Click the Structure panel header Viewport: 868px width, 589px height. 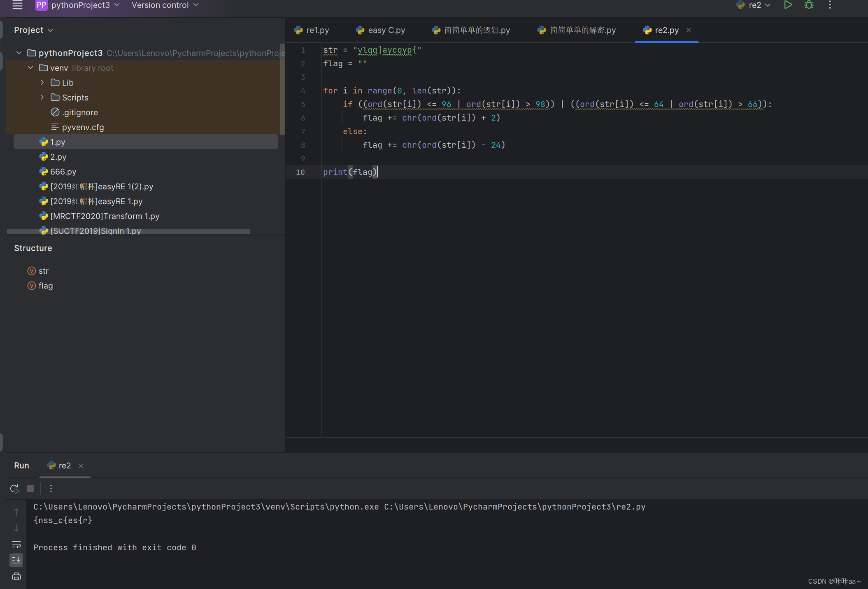tap(33, 248)
